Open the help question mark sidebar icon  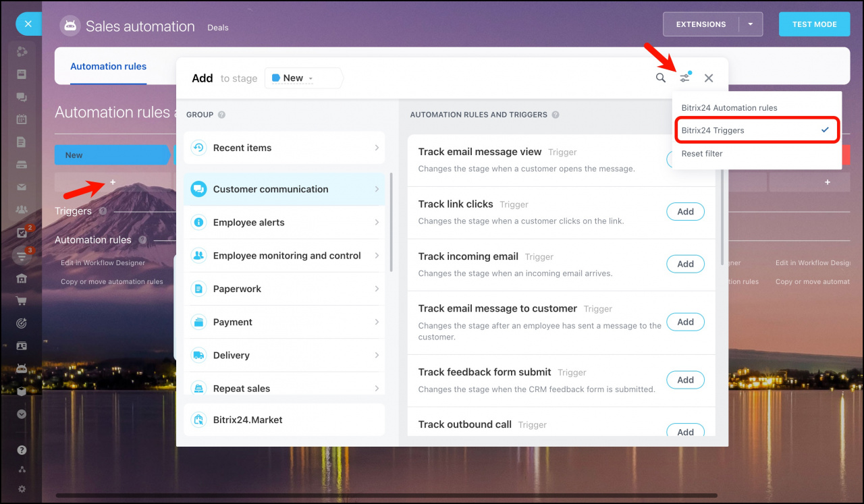tap(22, 450)
